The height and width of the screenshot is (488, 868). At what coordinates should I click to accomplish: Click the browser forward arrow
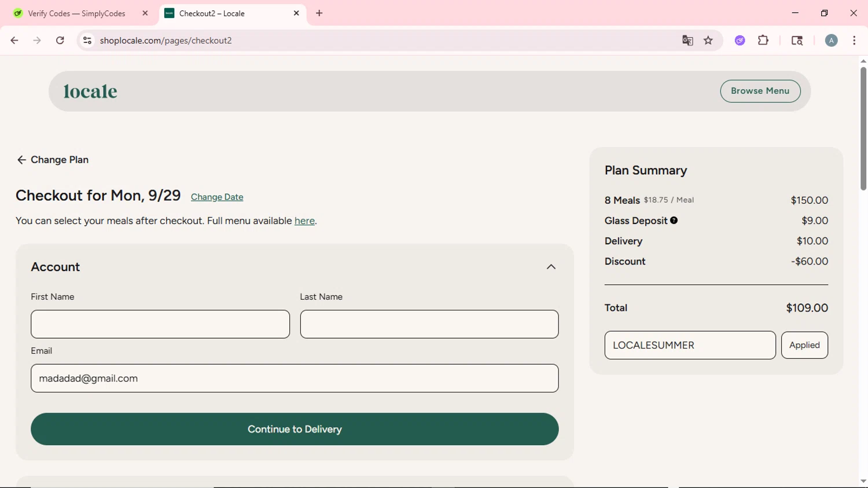click(x=37, y=41)
